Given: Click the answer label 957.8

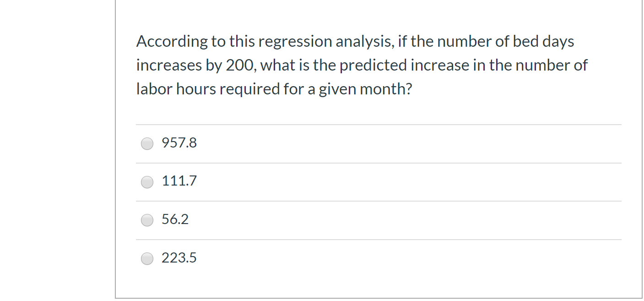Looking at the screenshot, I should coord(179,143).
